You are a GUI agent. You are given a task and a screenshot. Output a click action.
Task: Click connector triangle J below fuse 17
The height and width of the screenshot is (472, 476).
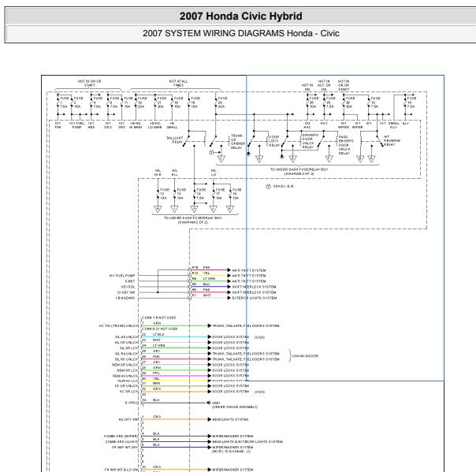tap(214, 209)
